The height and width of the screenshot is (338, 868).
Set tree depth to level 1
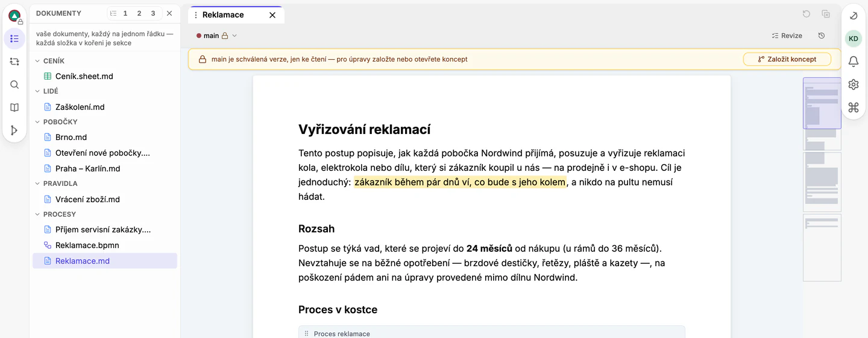click(x=125, y=13)
